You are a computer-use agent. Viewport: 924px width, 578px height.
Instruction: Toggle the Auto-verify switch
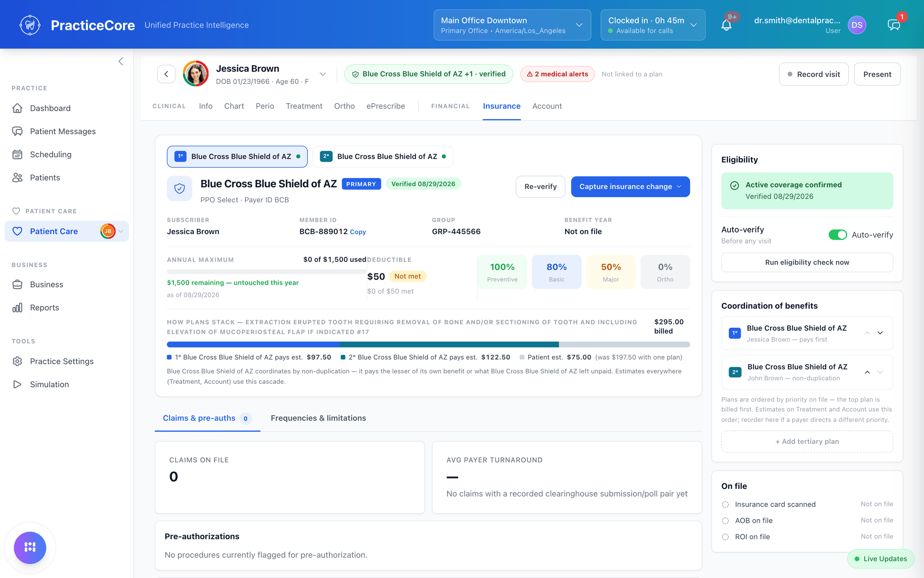(837, 235)
